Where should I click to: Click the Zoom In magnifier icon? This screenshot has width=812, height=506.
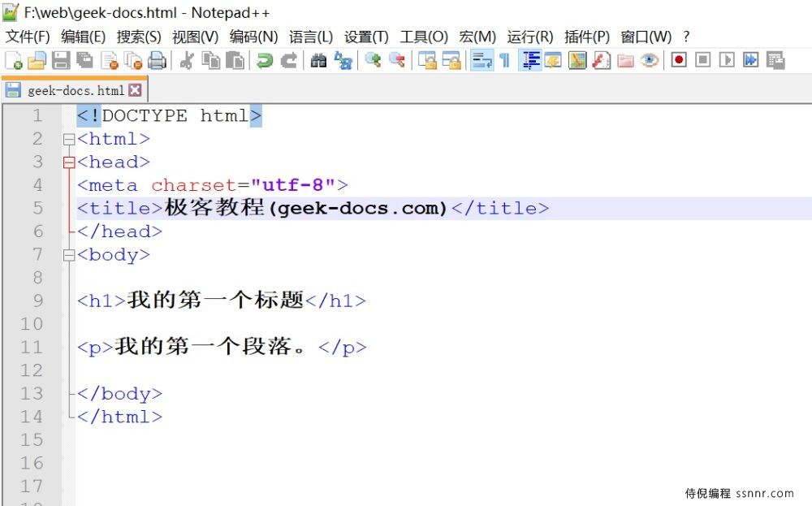click(373, 61)
